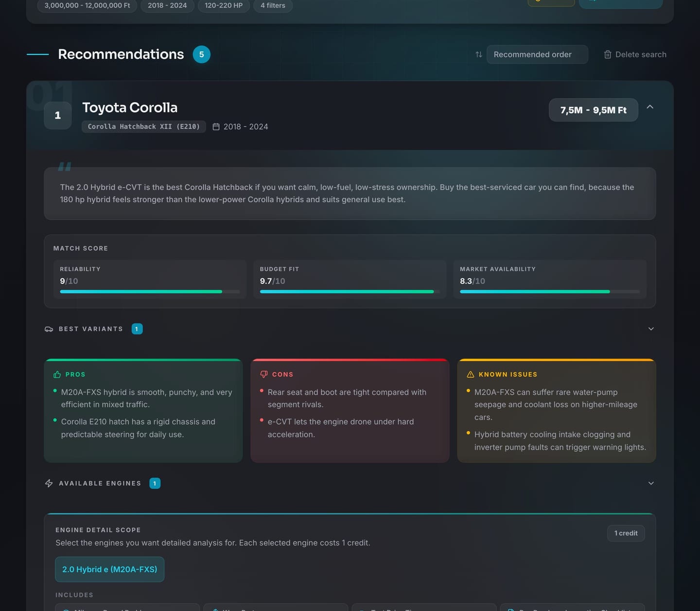Click the con about e-CVT engine drone
This screenshot has width=700, height=611.
(341, 428)
